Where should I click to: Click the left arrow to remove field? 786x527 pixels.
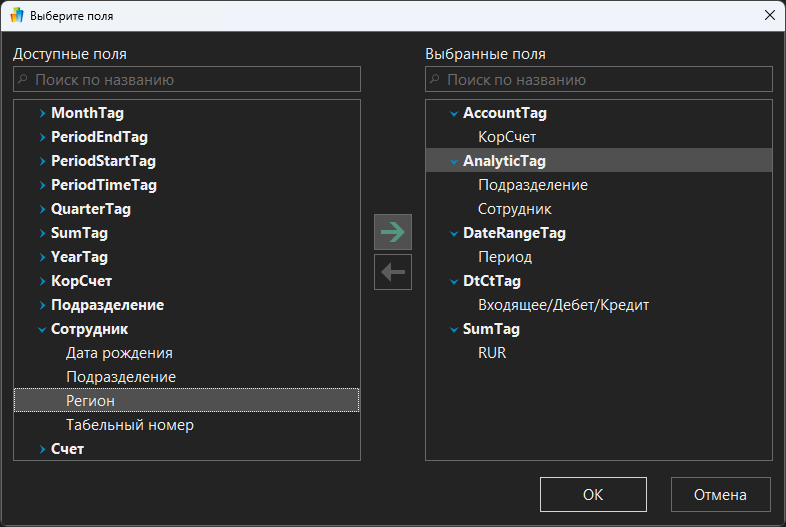[393, 271]
